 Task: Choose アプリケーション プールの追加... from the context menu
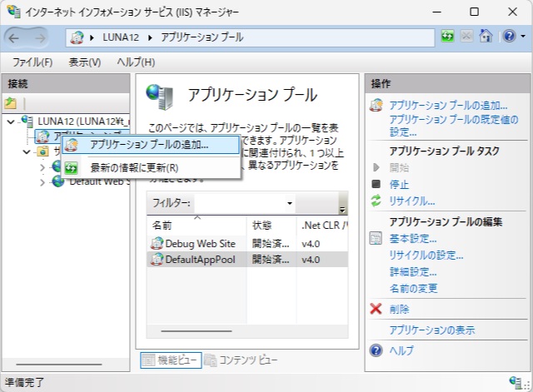(x=151, y=145)
